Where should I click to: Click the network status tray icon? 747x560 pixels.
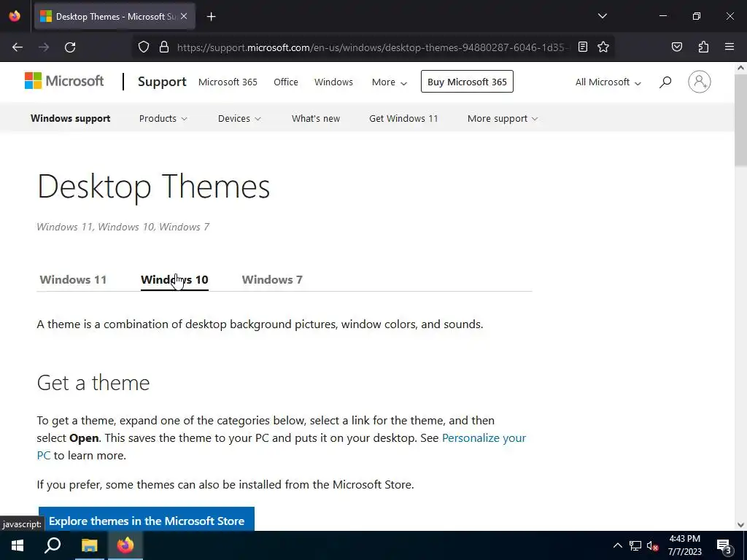coord(635,545)
